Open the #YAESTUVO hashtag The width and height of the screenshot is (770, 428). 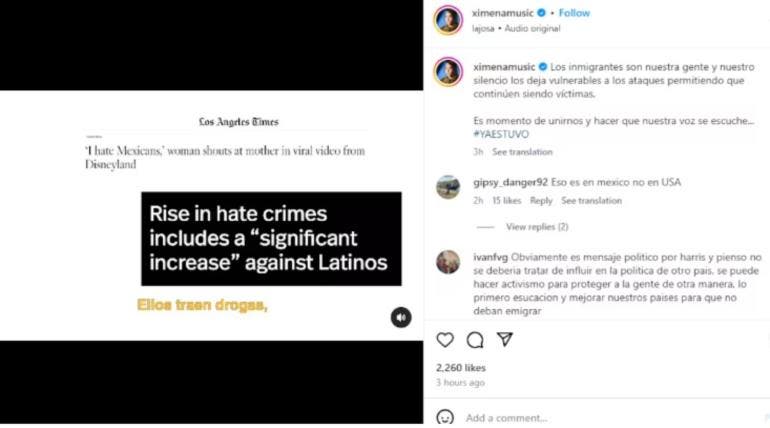pos(501,134)
